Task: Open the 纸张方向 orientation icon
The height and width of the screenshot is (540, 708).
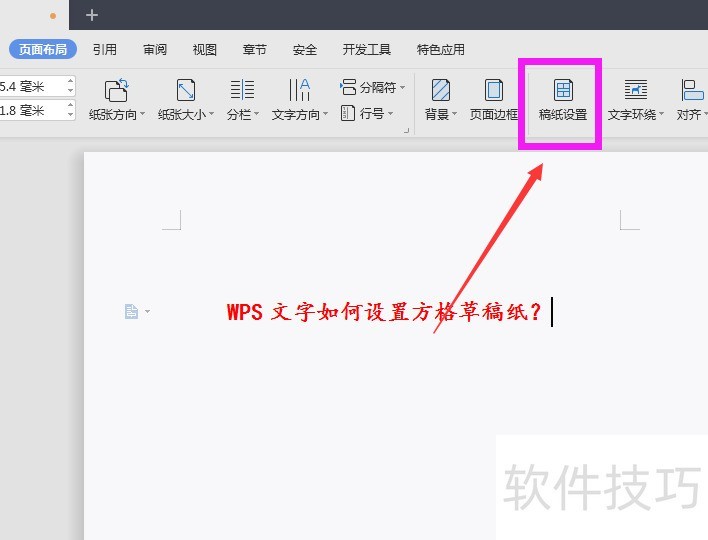Action: pyautogui.click(x=116, y=90)
